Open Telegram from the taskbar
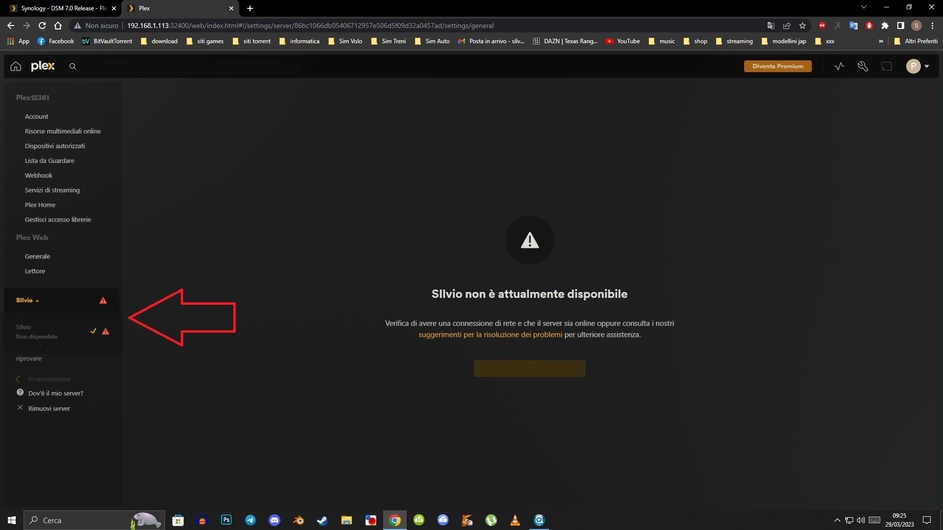This screenshot has height=530, width=943. (250, 520)
